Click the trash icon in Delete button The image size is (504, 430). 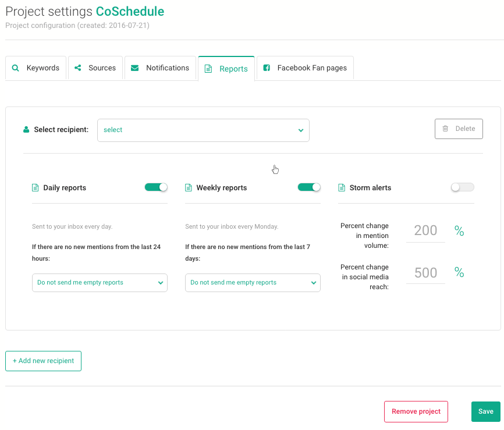(445, 129)
